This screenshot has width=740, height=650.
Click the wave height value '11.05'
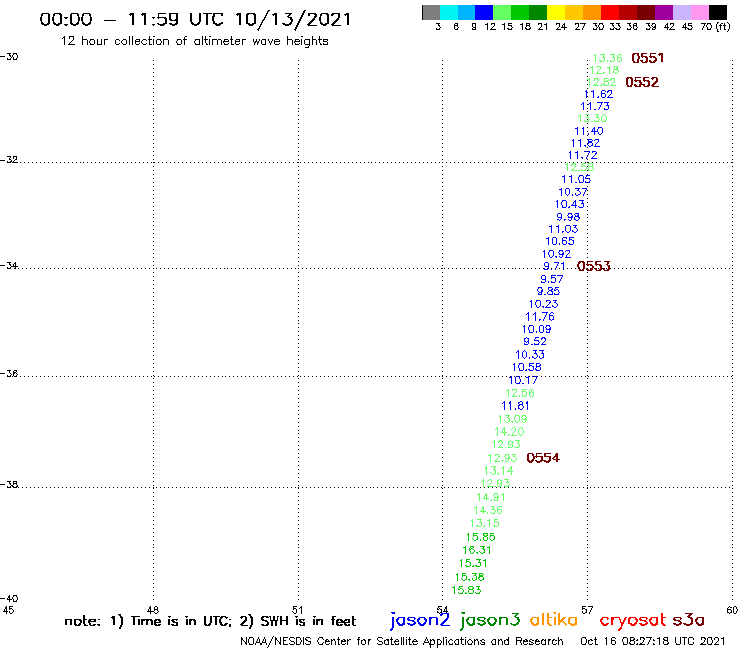click(576, 179)
